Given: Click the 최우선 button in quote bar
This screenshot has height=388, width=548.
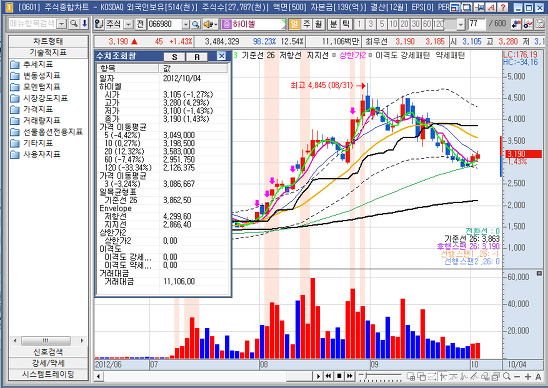Looking at the screenshot, I should (376, 42).
